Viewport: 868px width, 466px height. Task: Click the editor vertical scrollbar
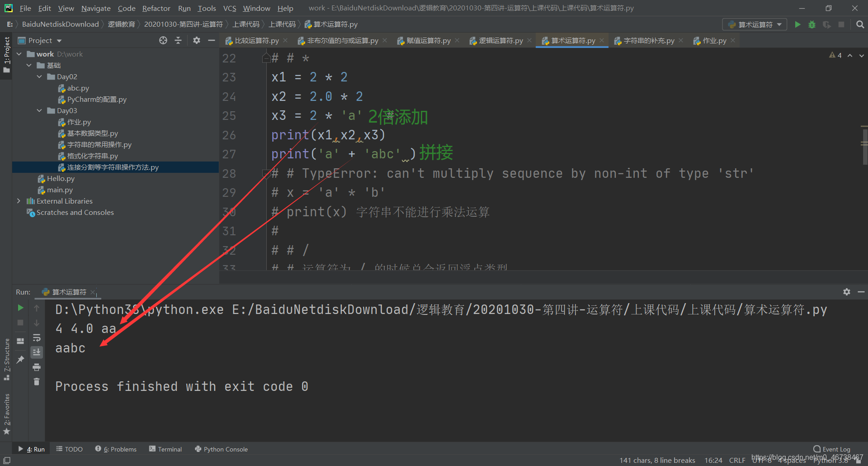[x=864, y=147]
